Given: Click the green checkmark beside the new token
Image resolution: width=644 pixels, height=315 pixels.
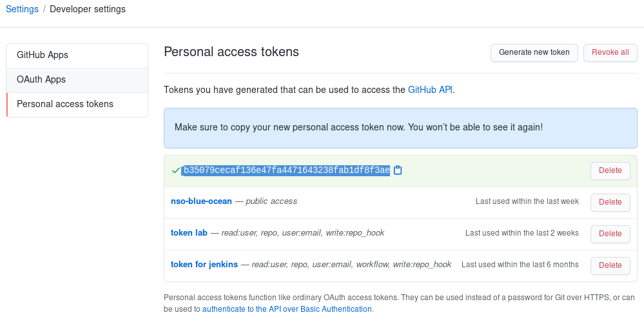Looking at the screenshot, I should [x=175, y=170].
